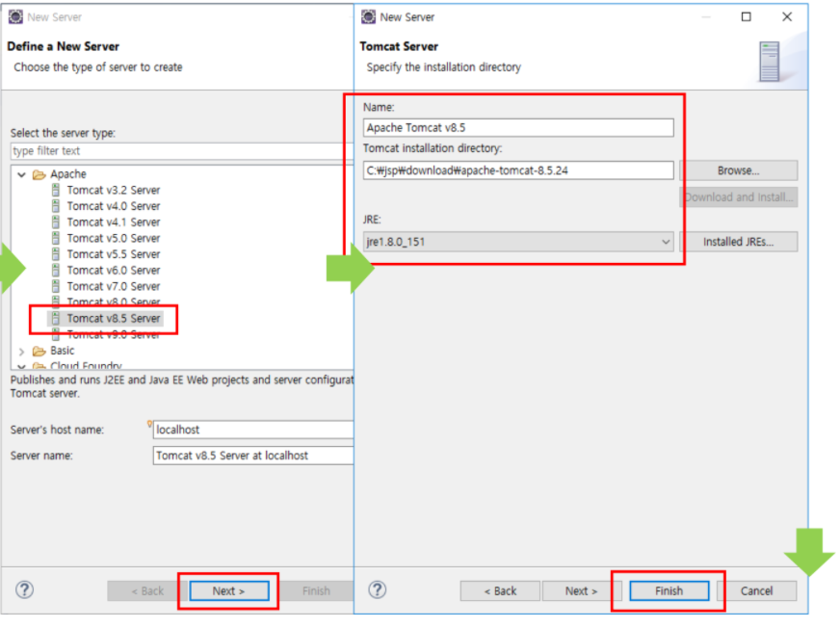The width and height of the screenshot is (840, 628).
Task: Click Back in Tomcat Server dialog
Action: click(x=500, y=591)
